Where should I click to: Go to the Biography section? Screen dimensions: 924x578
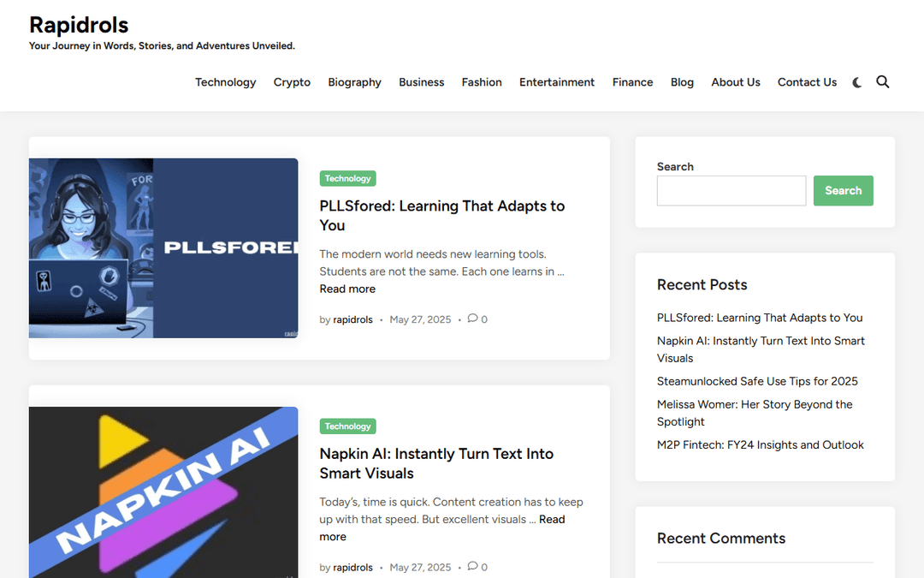pos(355,82)
